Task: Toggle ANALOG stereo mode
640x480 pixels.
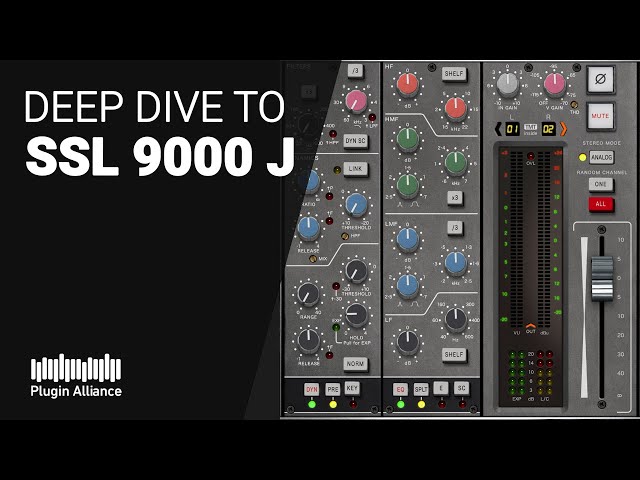Action: click(x=602, y=157)
